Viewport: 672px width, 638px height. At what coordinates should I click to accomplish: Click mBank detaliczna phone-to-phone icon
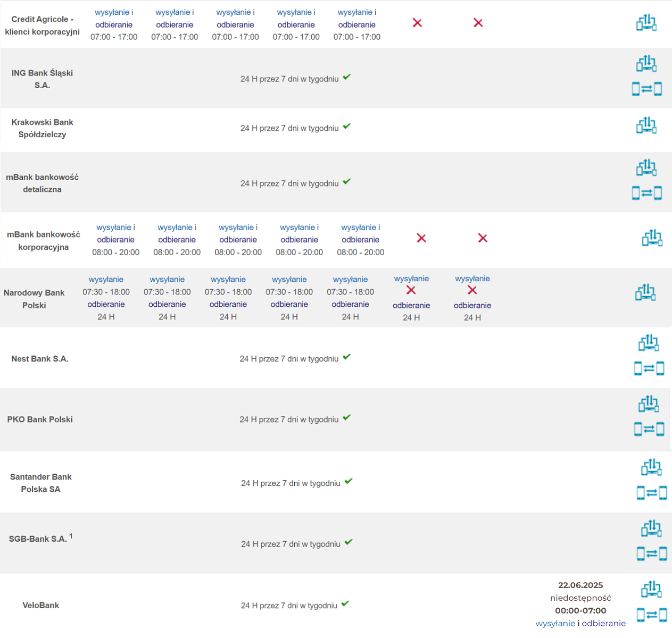(x=647, y=192)
